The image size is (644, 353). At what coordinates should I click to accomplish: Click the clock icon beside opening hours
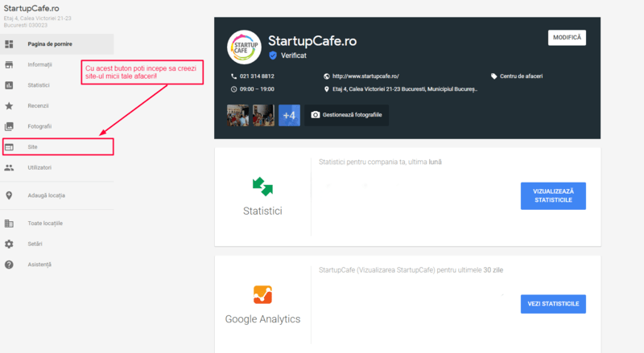[233, 89]
